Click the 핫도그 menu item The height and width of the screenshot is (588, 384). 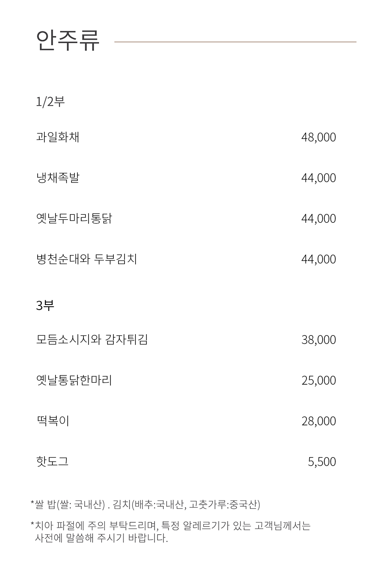[x=52, y=462]
